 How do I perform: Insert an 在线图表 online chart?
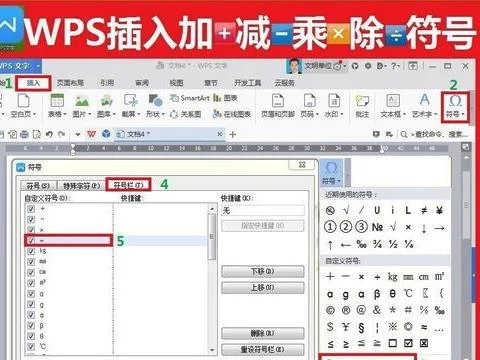coord(232,114)
